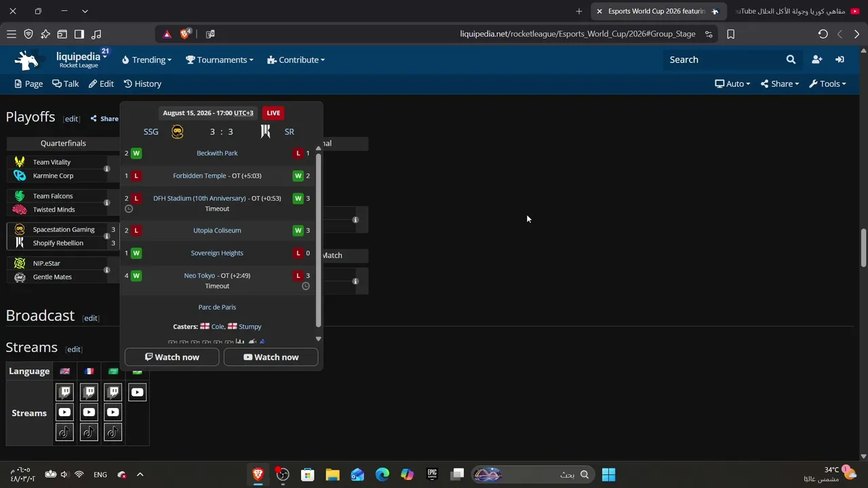The height and width of the screenshot is (488, 868).
Task: Open the Page tab
Action: 28,84
